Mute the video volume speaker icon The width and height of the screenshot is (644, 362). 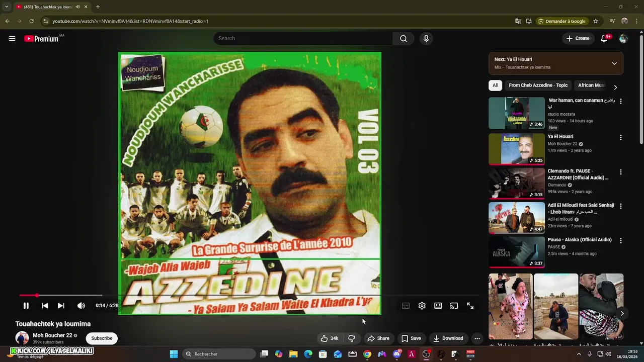tap(81, 306)
